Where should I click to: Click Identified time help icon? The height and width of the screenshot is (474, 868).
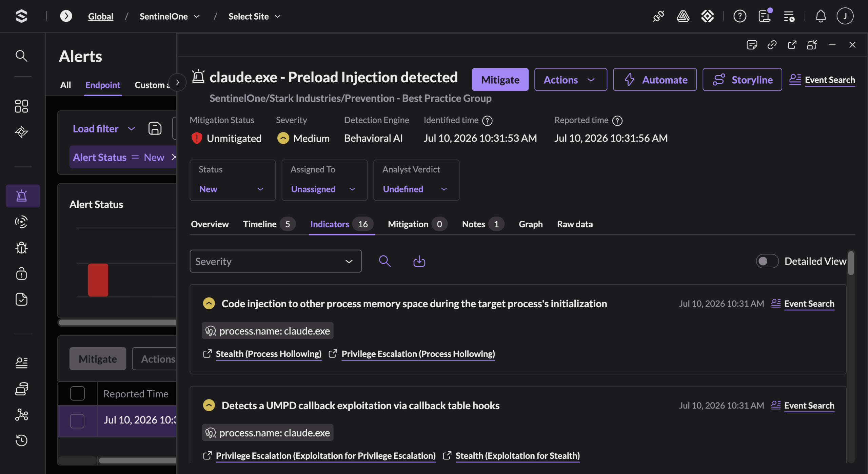(x=487, y=121)
